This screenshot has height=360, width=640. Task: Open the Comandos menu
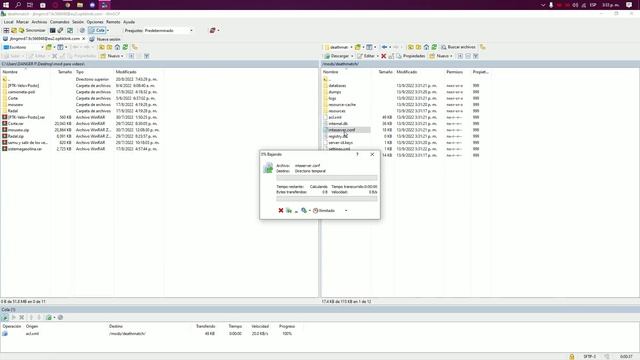pyautogui.click(x=60, y=22)
